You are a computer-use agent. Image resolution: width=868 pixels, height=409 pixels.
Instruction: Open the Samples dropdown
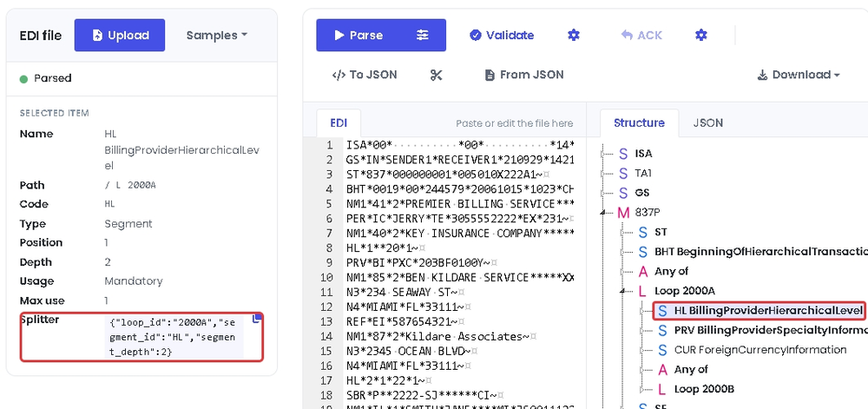[x=216, y=36]
